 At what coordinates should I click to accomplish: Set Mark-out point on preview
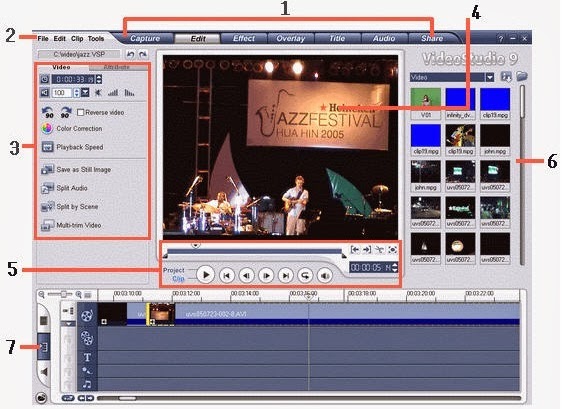367,249
